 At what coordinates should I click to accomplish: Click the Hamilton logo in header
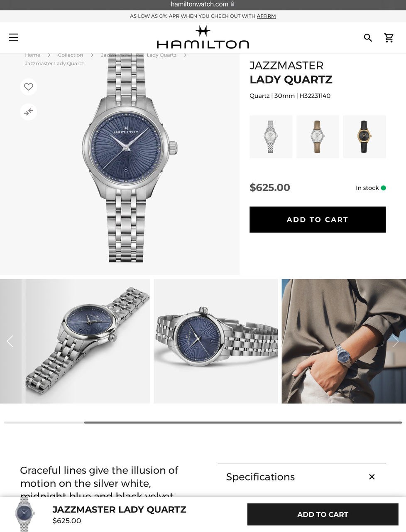pos(203,38)
